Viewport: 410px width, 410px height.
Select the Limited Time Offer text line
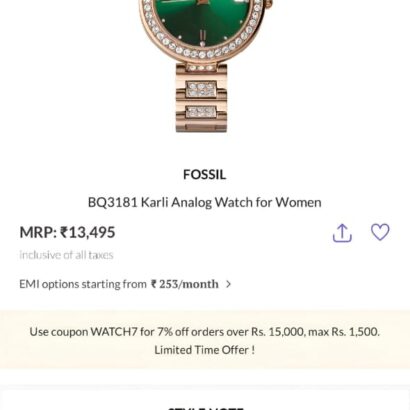pyautogui.click(x=205, y=350)
